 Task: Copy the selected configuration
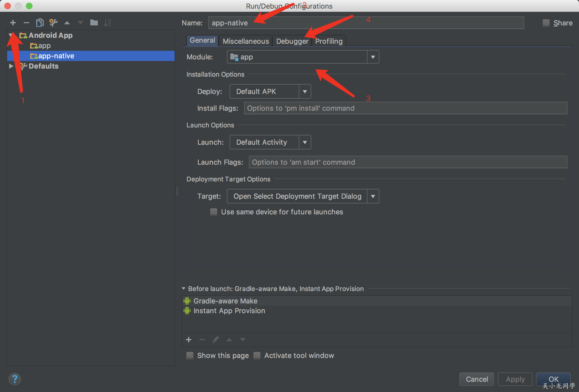[40, 23]
